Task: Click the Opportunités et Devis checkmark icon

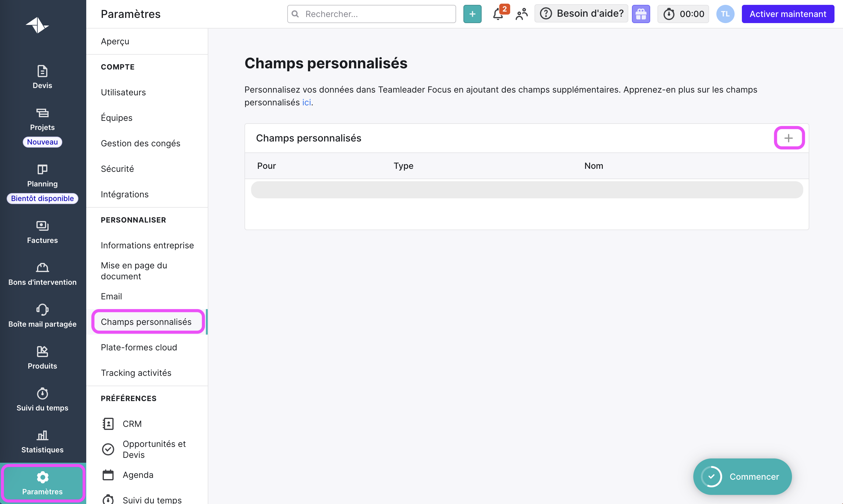Action: coord(108,449)
